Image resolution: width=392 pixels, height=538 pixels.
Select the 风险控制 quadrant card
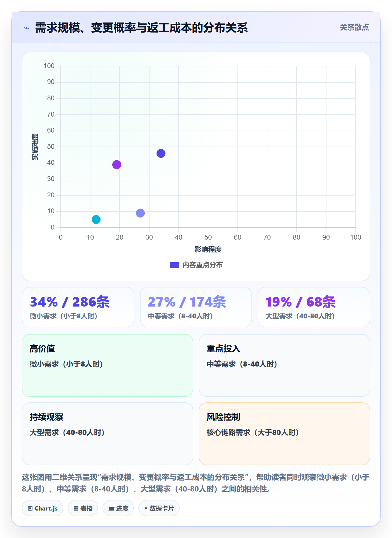pyautogui.click(x=284, y=434)
